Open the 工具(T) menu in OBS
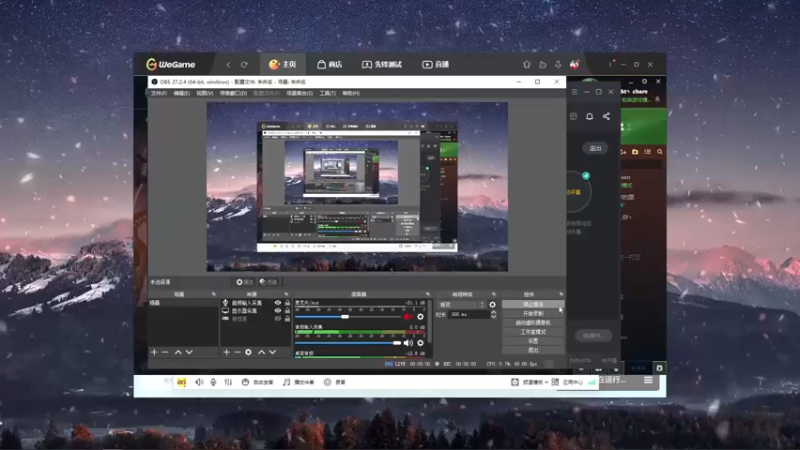This screenshot has height=450, width=800. click(x=328, y=93)
